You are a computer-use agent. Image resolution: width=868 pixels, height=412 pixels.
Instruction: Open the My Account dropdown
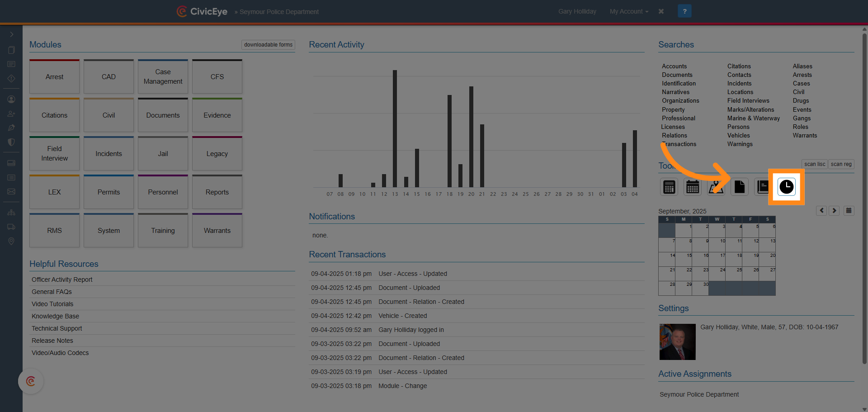click(629, 11)
